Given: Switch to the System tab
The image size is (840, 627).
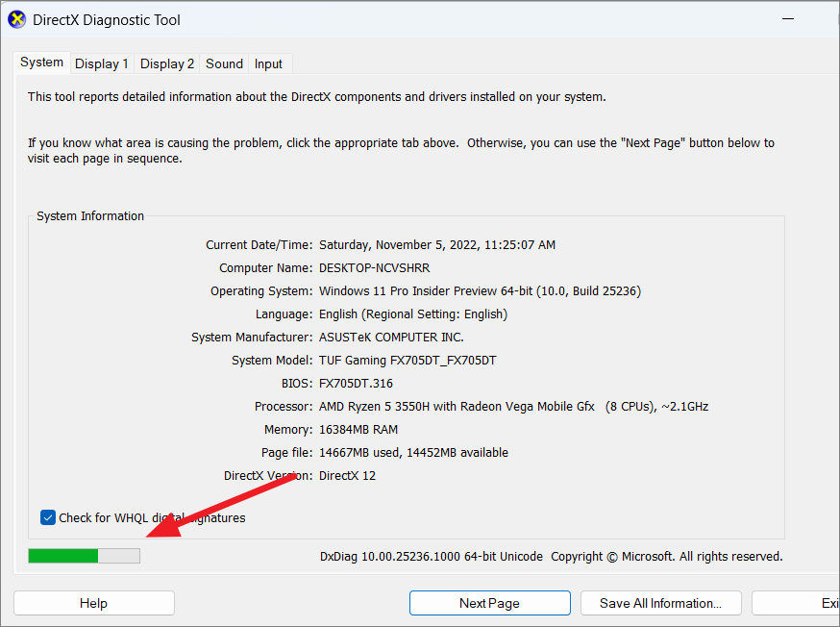Looking at the screenshot, I should tap(41, 63).
